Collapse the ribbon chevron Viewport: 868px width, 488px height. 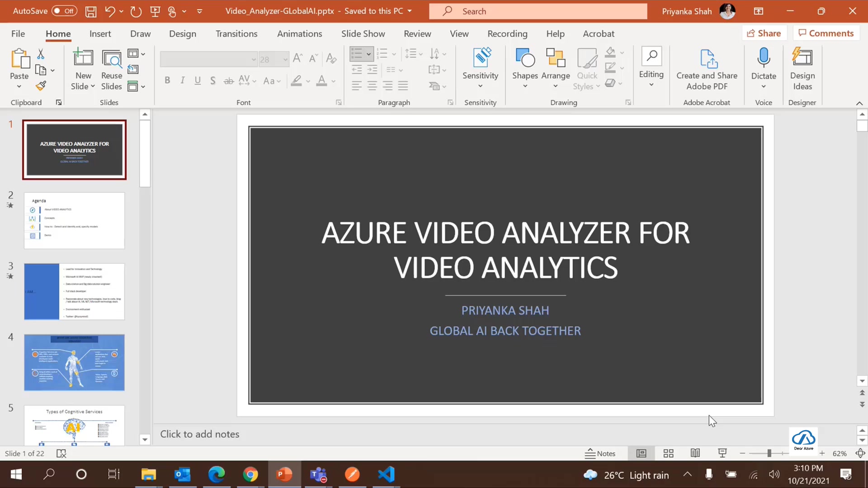(859, 103)
